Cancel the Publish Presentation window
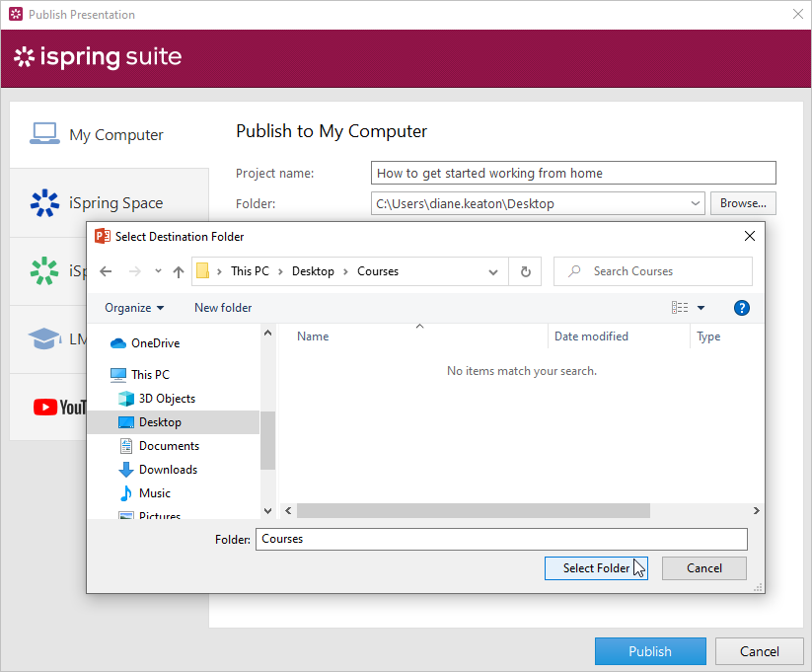The image size is (812, 672). [x=759, y=651]
